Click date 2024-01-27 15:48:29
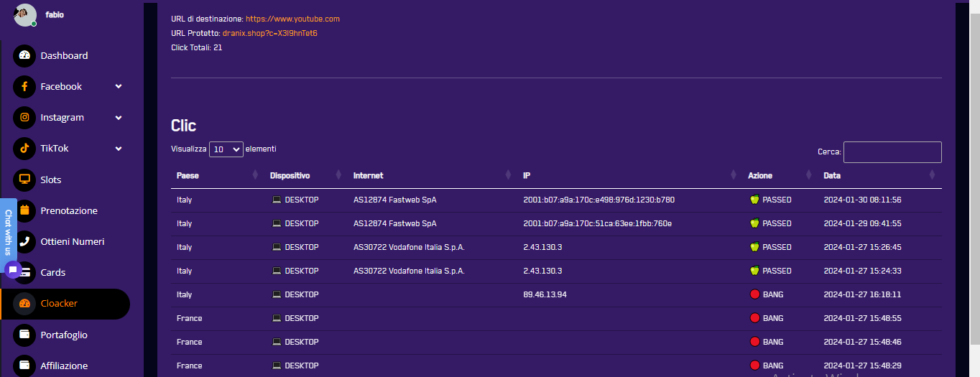980x377 pixels. point(862,366)
